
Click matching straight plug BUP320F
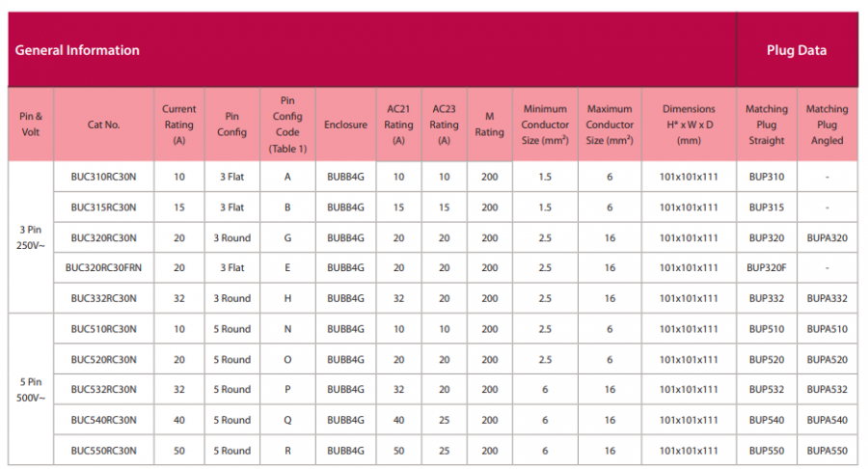[767, 268]
